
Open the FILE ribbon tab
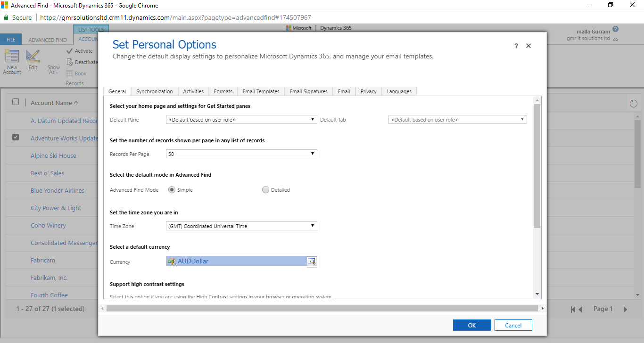[11, 40]
